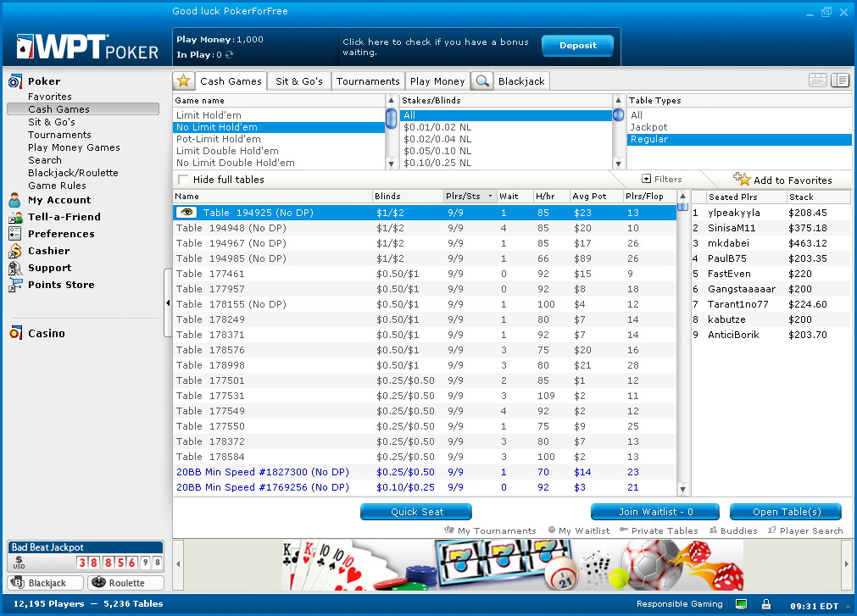Sort by Avg Pot column header

pos(596,196)
